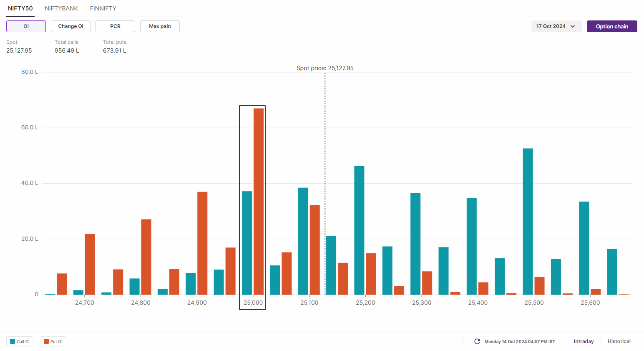This screenshot has height=351, width=644.
Task: Select the OI view button
Action: 26,26
